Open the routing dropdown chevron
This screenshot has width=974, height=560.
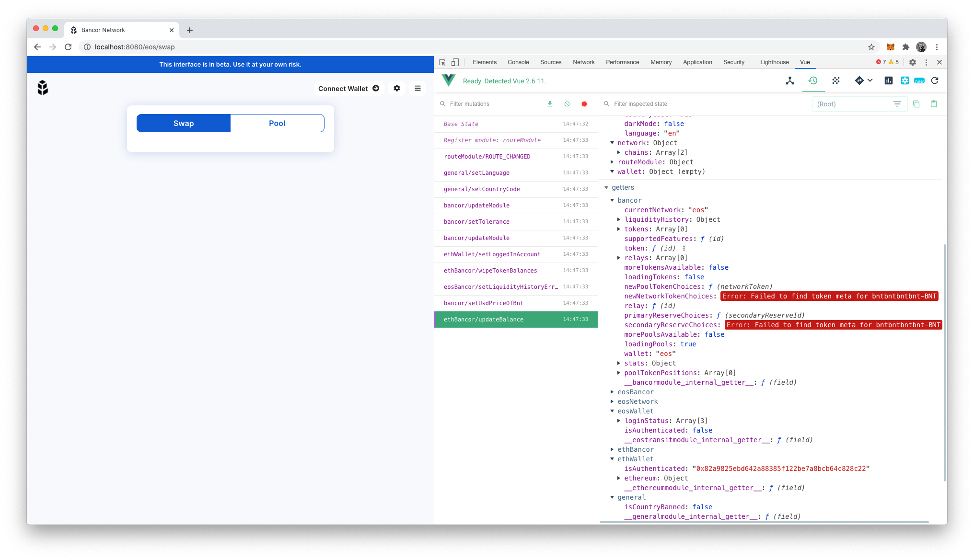[870, 80]
